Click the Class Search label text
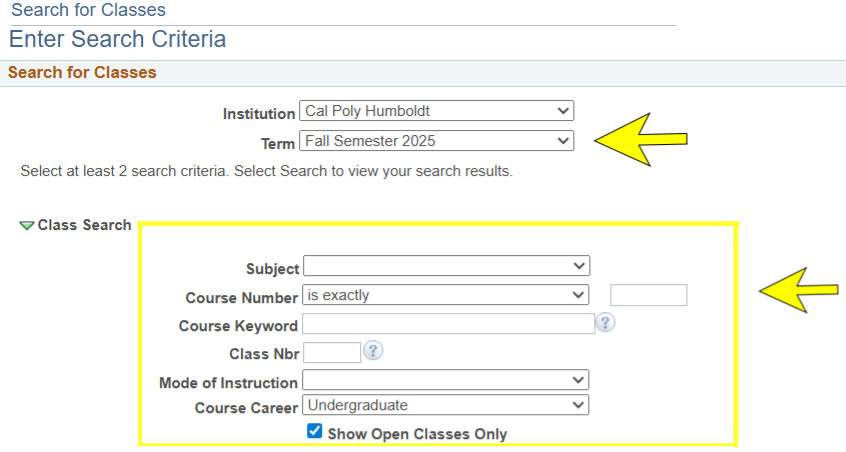 84,225
